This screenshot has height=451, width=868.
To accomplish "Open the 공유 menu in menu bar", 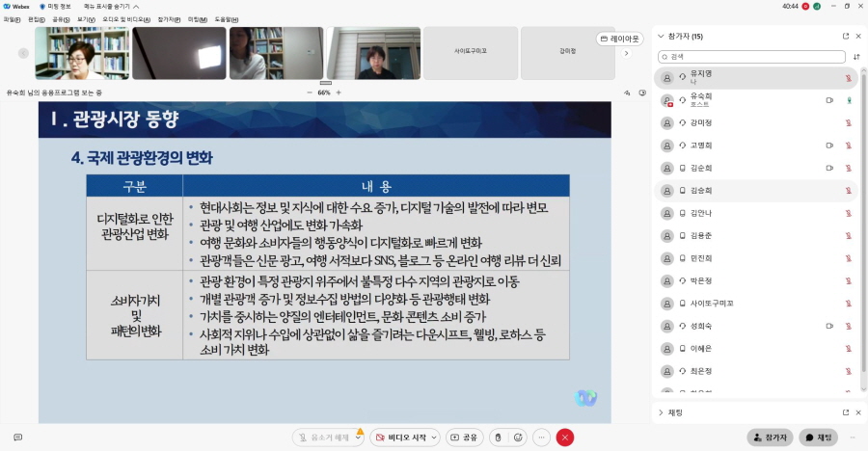I will (61, 19).
